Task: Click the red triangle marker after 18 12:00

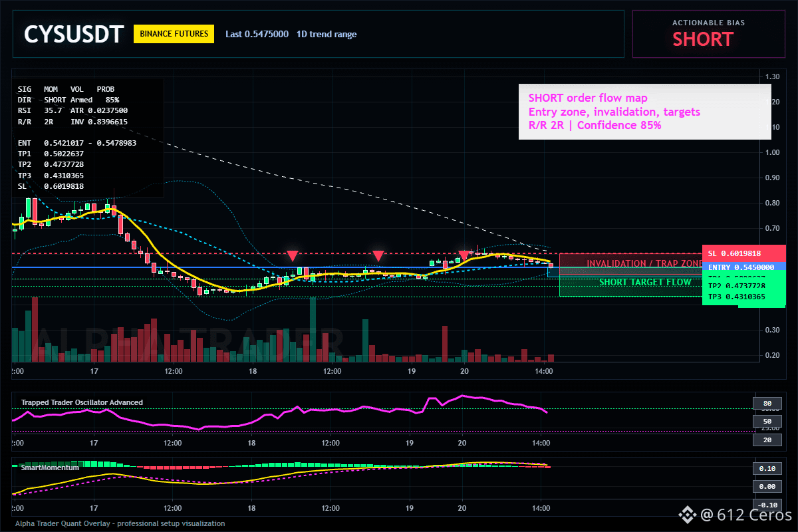Action: click(x=378, y=255)
